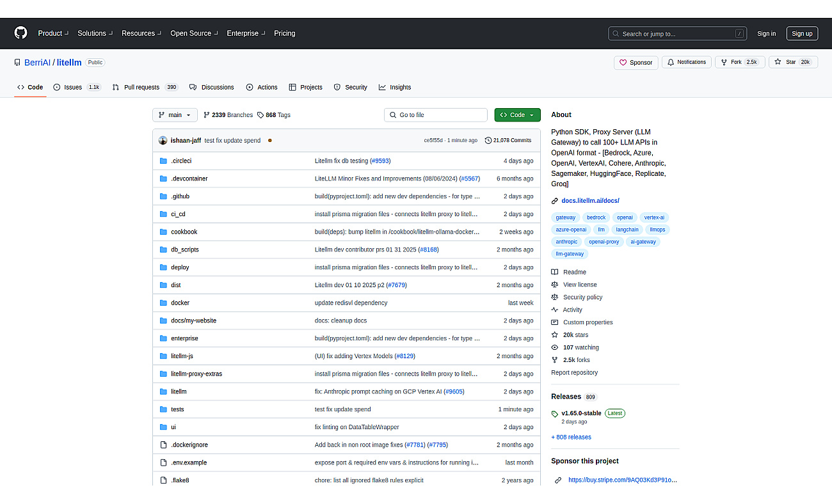Click the Sign in link
This screenshot has height=504, width=832.
766,34
